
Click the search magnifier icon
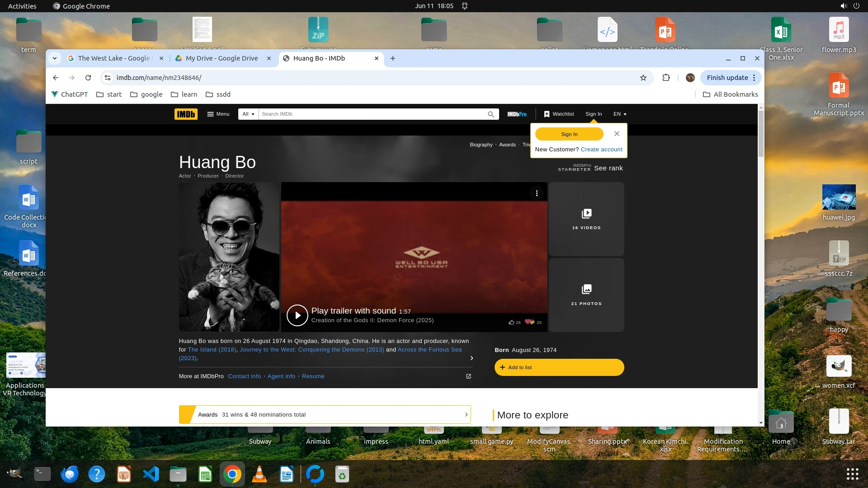click(x=491, y=114)
